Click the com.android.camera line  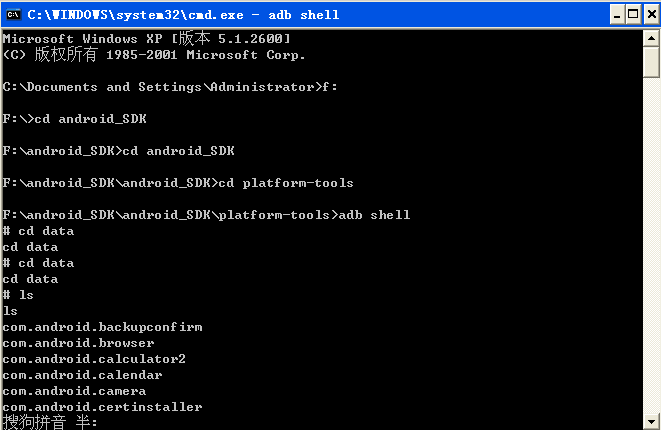pos(74,391)
